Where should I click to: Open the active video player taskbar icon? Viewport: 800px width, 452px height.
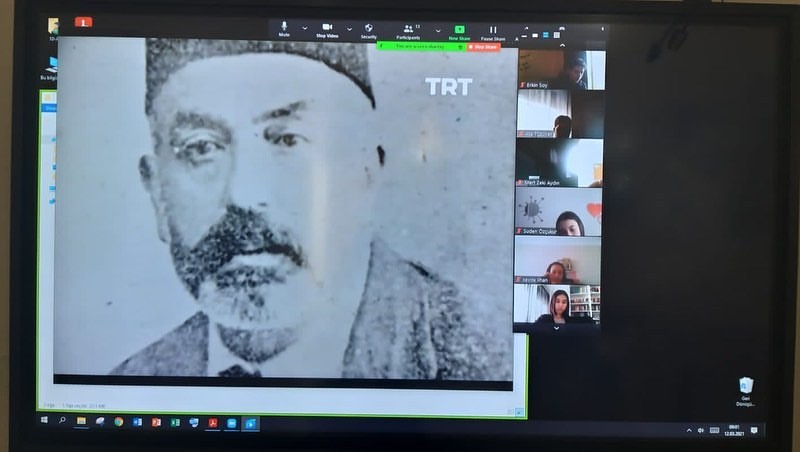tap(251, 423)
